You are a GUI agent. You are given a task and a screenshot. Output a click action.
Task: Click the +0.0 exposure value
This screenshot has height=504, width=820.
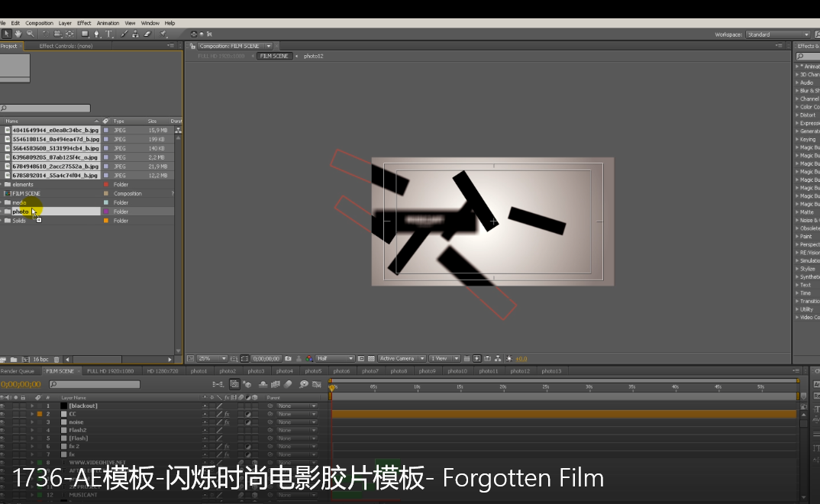[x=521, y=359]
